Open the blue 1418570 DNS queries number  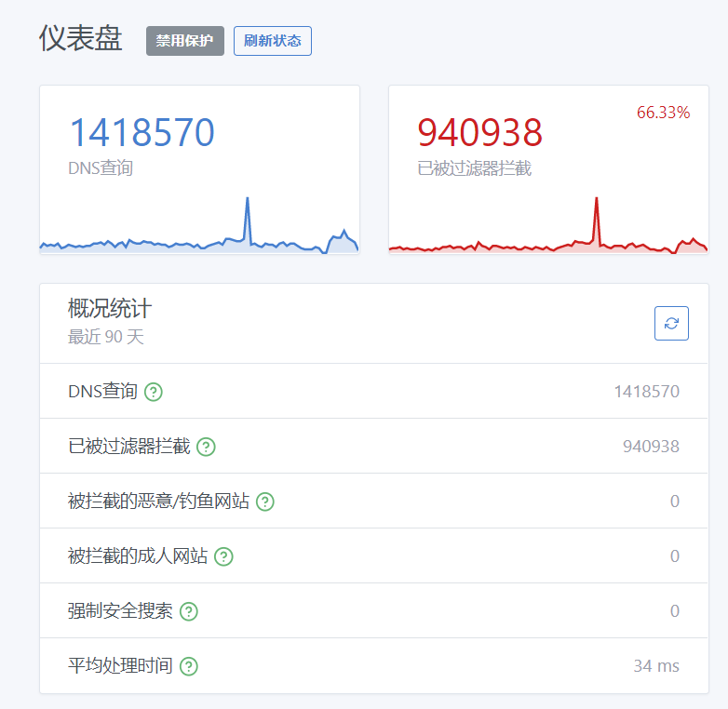[142, 133]
